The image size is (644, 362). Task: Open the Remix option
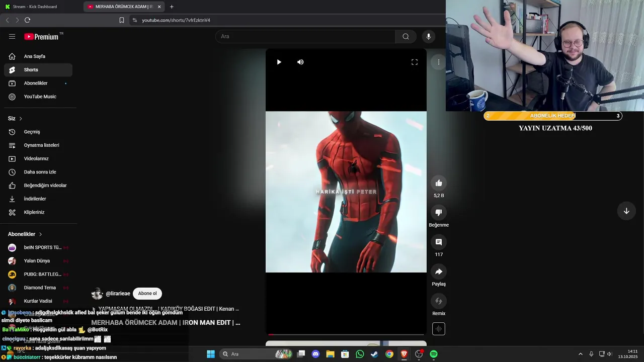(x=439, y=301)
